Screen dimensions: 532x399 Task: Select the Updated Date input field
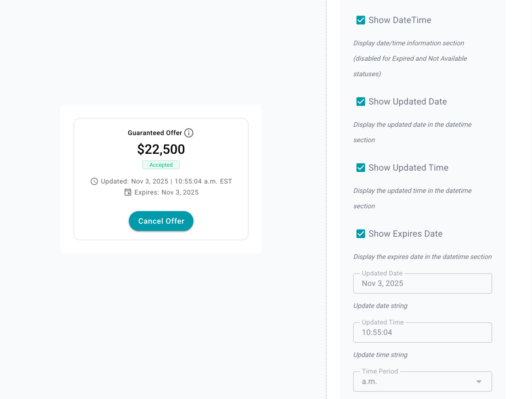(x=422, y=283)
